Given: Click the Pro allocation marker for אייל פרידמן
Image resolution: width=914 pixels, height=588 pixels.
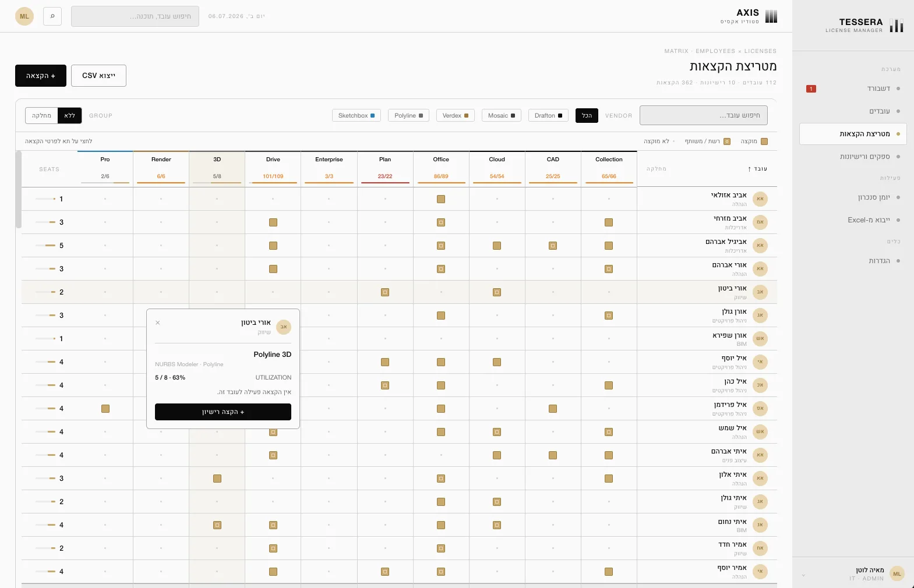Looking at the screenshot, I should point(105,409).
